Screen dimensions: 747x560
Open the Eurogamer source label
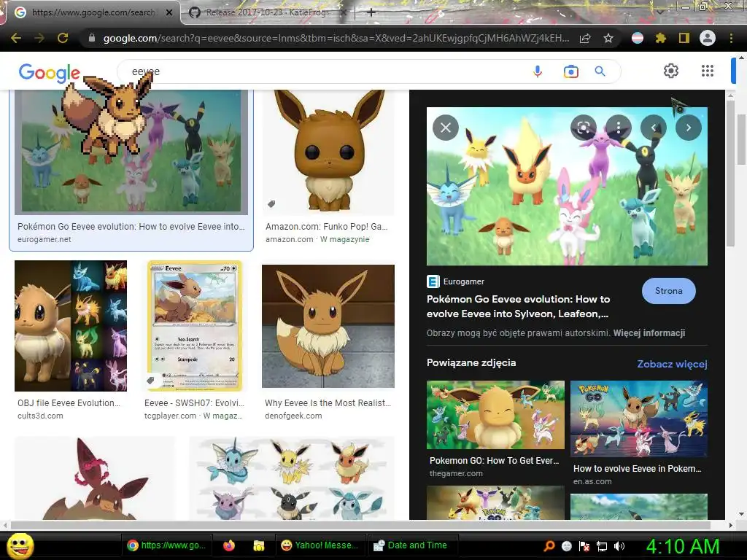point(456,281)
